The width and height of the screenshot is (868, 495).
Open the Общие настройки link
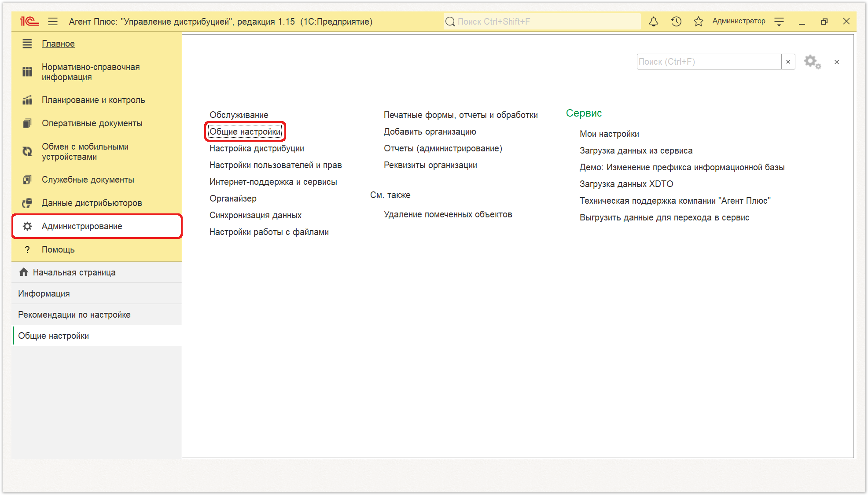point(245,132)
